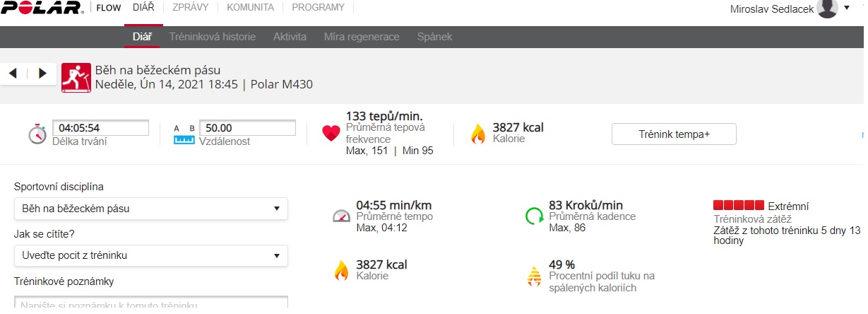This screenshot has width=868, height=314.
Task: Click the Polar logo
Action: pos(42,8)
